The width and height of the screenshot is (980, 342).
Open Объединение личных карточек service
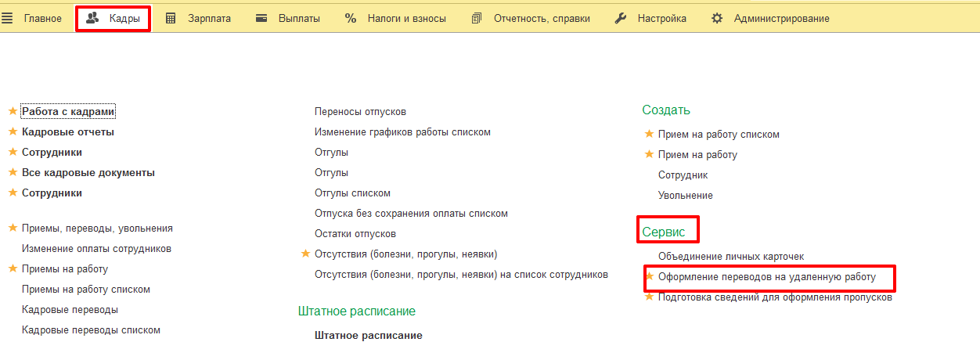[x=730, y=256]
